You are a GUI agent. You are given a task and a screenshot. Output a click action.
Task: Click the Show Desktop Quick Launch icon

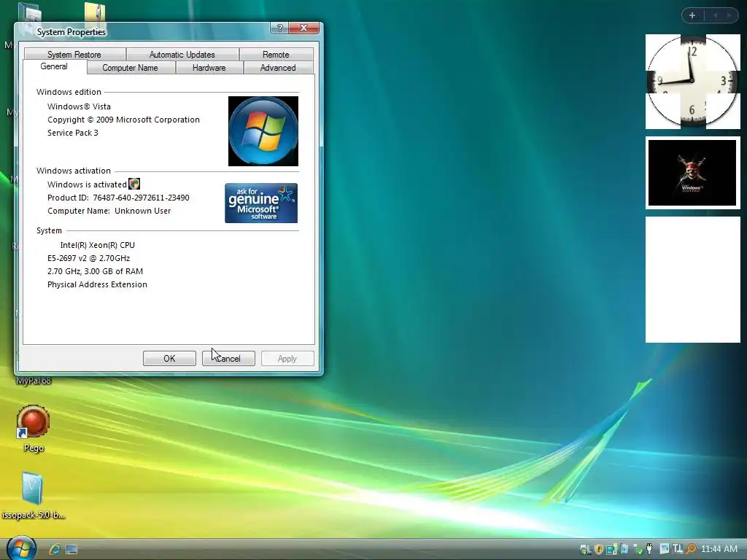(71, 550)
